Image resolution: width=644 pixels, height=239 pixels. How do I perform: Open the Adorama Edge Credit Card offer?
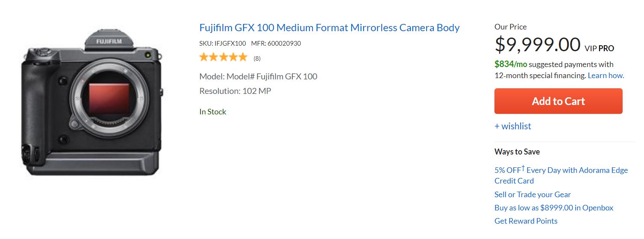click(561, 175)
